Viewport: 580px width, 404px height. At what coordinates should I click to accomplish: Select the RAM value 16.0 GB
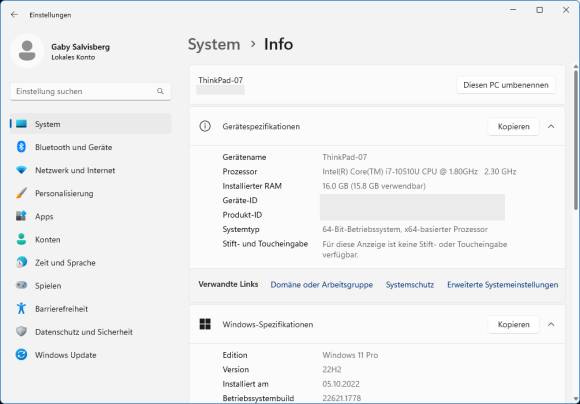(x=374, y=186)
